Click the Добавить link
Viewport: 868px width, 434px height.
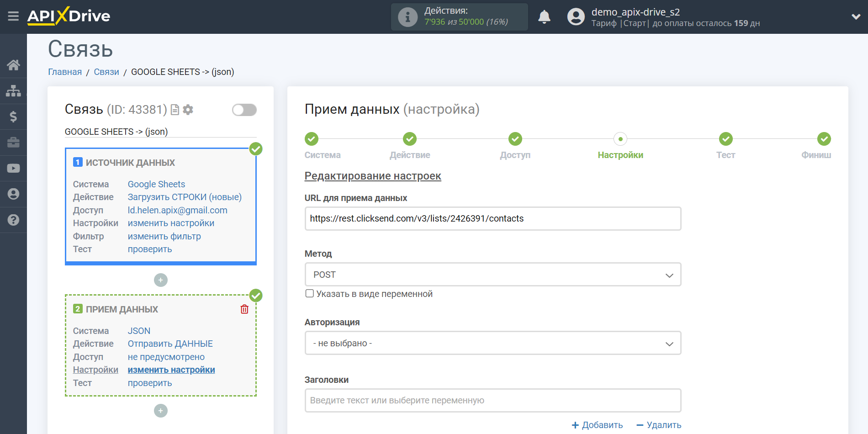point(598,425)
